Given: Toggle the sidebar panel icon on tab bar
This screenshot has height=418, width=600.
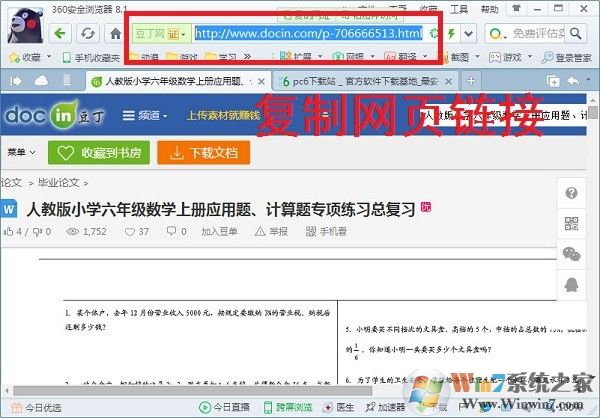Looking at the screenshot, I should (16, 81).
